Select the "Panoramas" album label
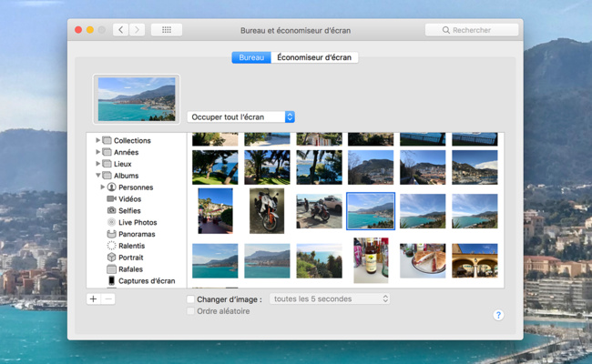592x364 pixels. click(137, 234)
